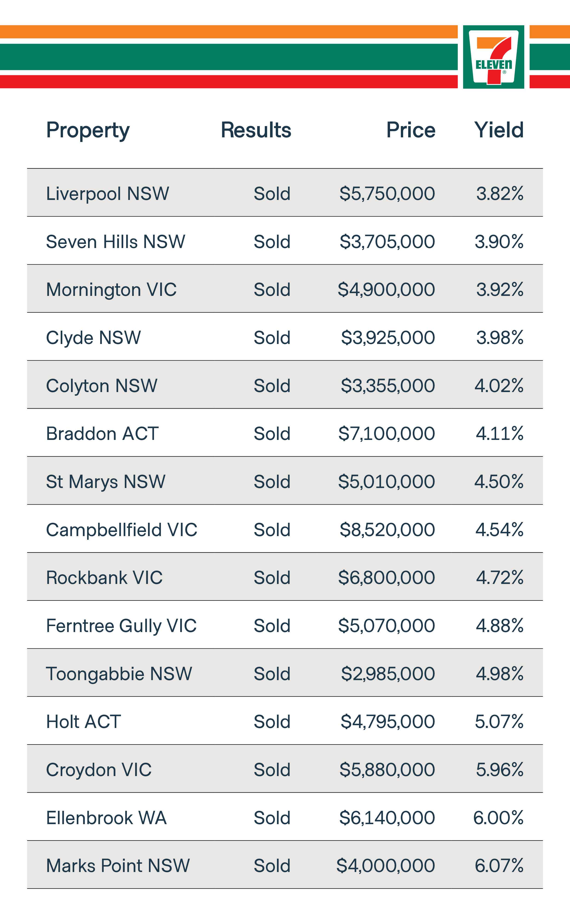Click the Yield column header

click(x=498, y=130)
